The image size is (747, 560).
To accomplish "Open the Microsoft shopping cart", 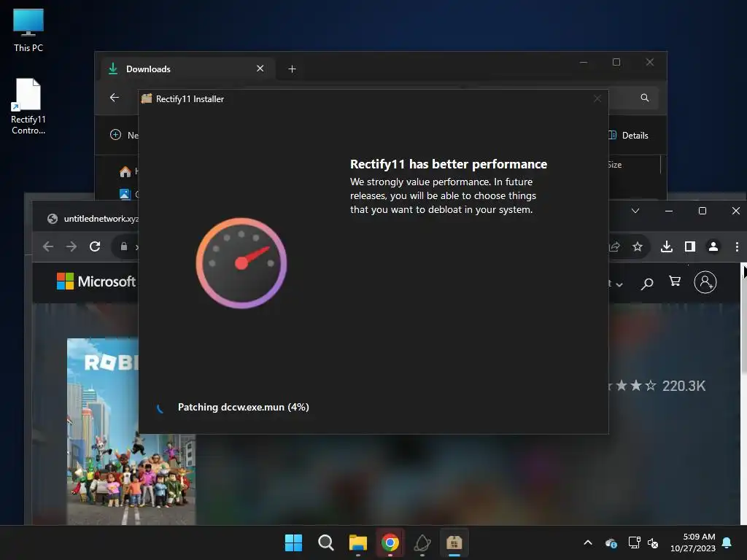I will tap(675, 281).
